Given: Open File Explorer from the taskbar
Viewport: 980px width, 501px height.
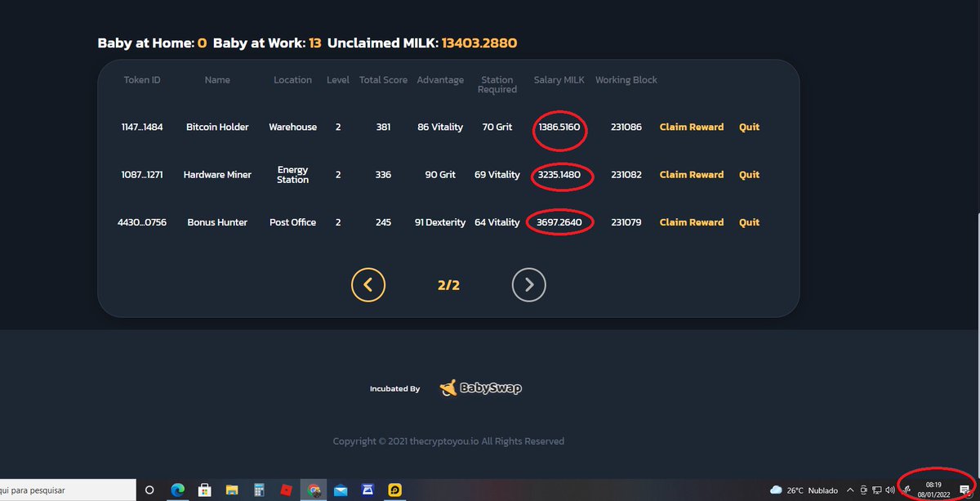Looking at the screenshot, I should (232, 490).
